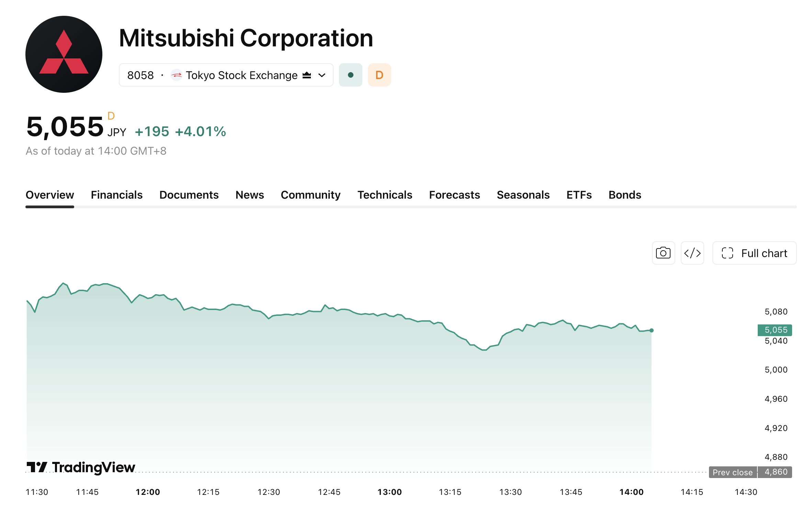Click the small orange D above JPY

[x=111, y=116]
